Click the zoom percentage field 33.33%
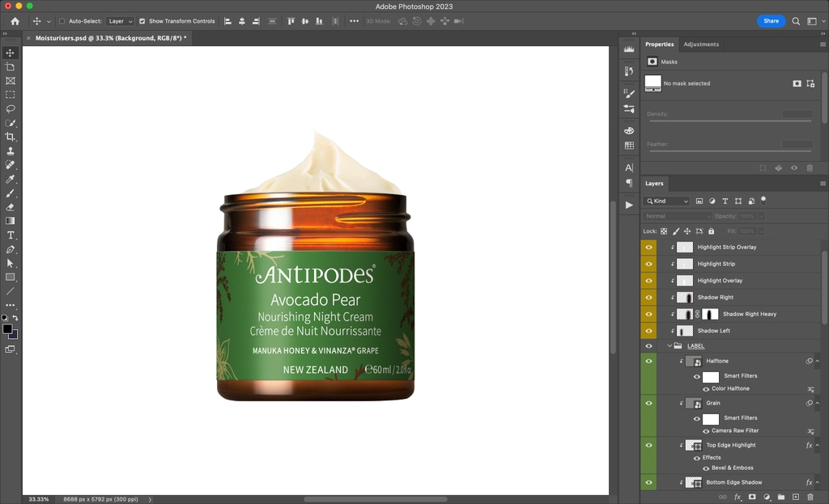Screen dimensions: 829x504 [39, 499]
